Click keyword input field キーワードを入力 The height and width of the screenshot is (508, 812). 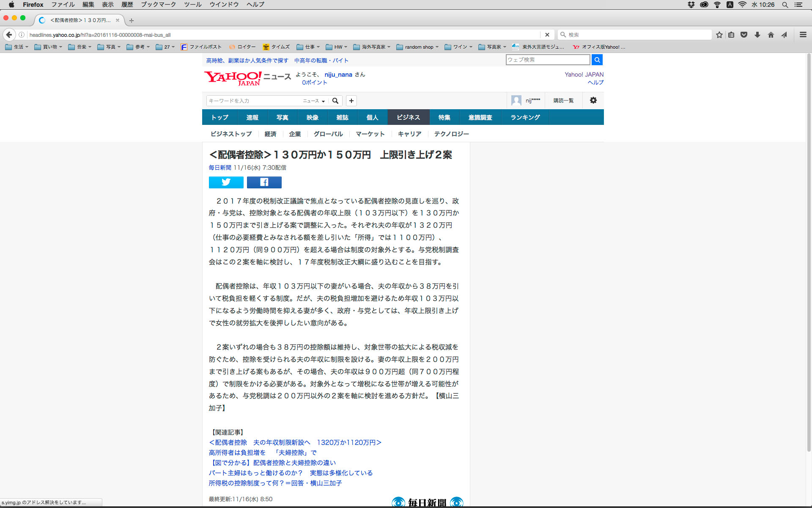point(253,101)
